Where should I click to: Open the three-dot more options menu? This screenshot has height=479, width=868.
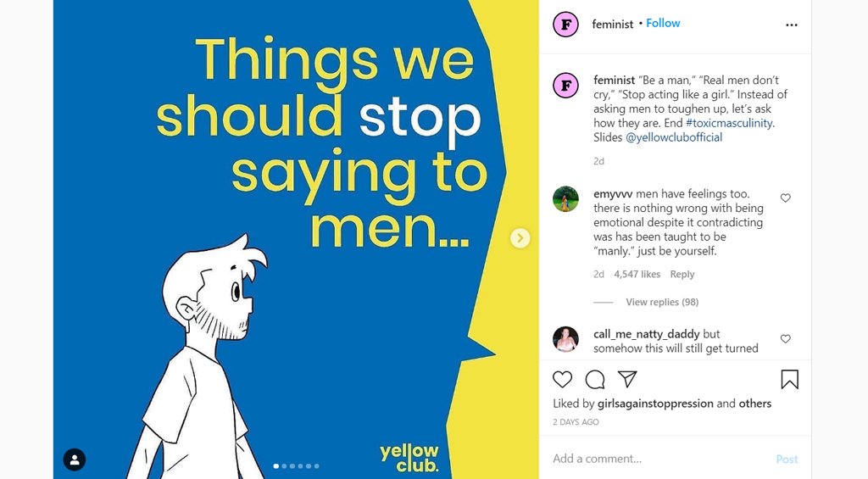click(792, 25)
